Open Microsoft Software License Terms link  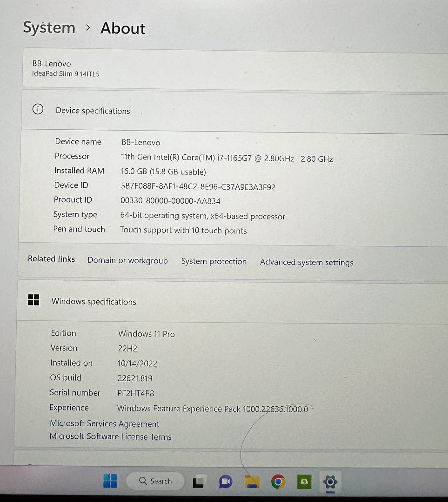[x=111, y=436]
